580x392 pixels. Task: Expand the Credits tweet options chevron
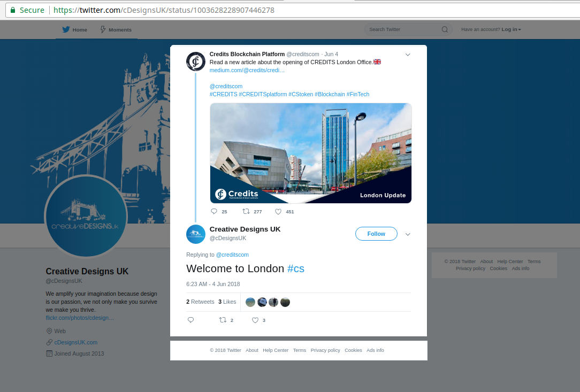coord(408,55)
